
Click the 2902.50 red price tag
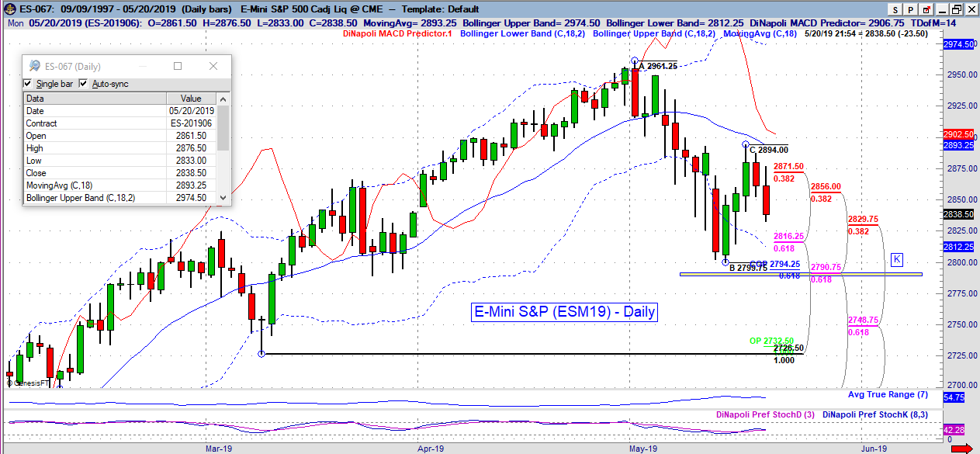(959, 134)
